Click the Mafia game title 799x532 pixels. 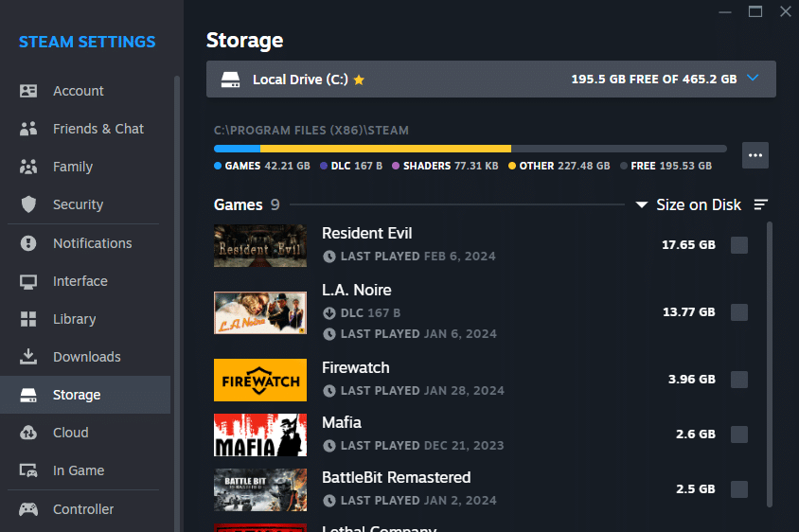point(342,422)
